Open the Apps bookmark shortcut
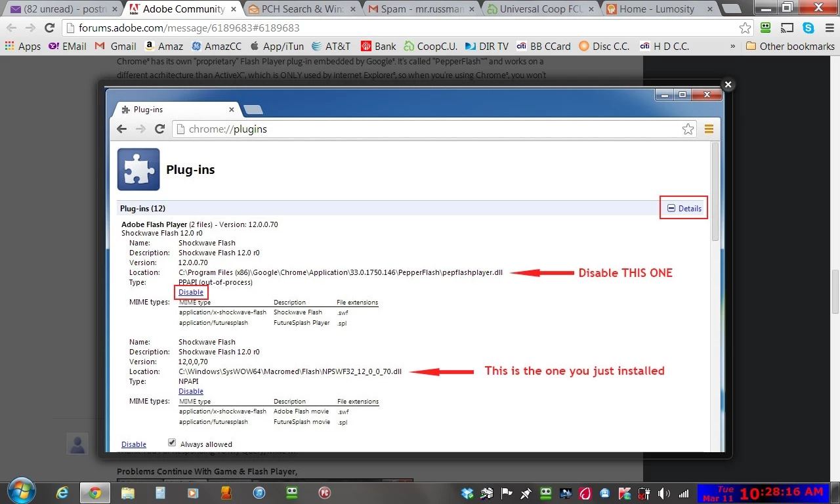The width and height of the screenshot is (840, 504). click(23, 46)
